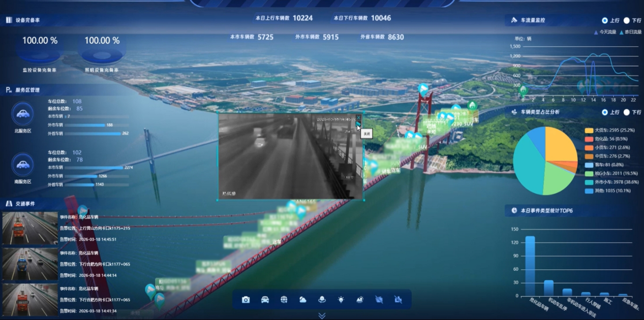644x320 pixels.
Task: Collapse the bottom toolbar with double chevron
Action: [x=322, y=316]
